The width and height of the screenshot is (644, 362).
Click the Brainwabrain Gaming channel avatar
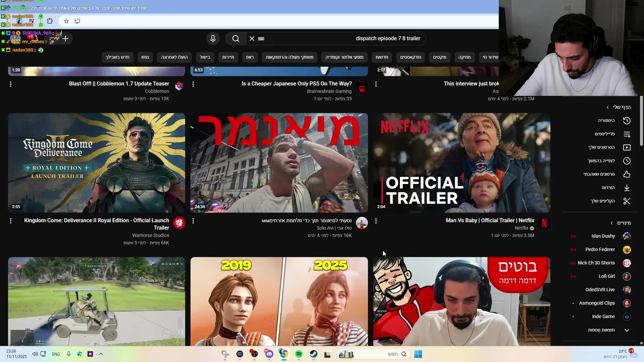(x=362, y=86)
